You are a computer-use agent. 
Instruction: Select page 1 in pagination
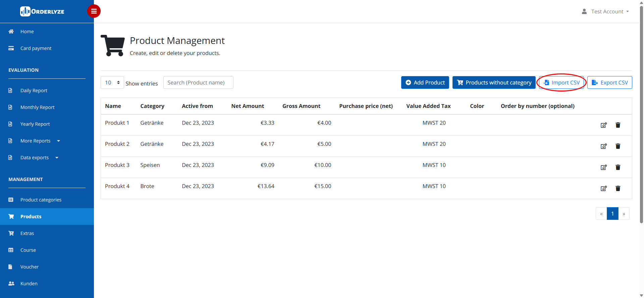[x=612, y=214]
